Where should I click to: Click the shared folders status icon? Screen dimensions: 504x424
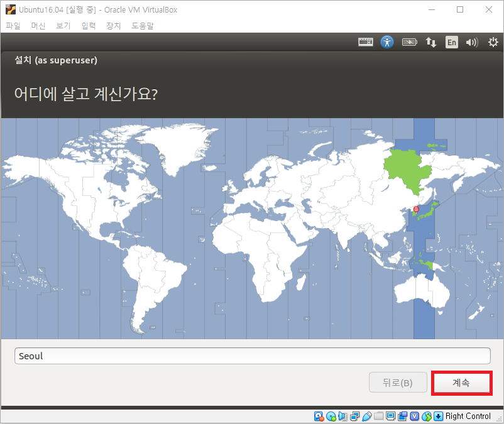(379, 416)
